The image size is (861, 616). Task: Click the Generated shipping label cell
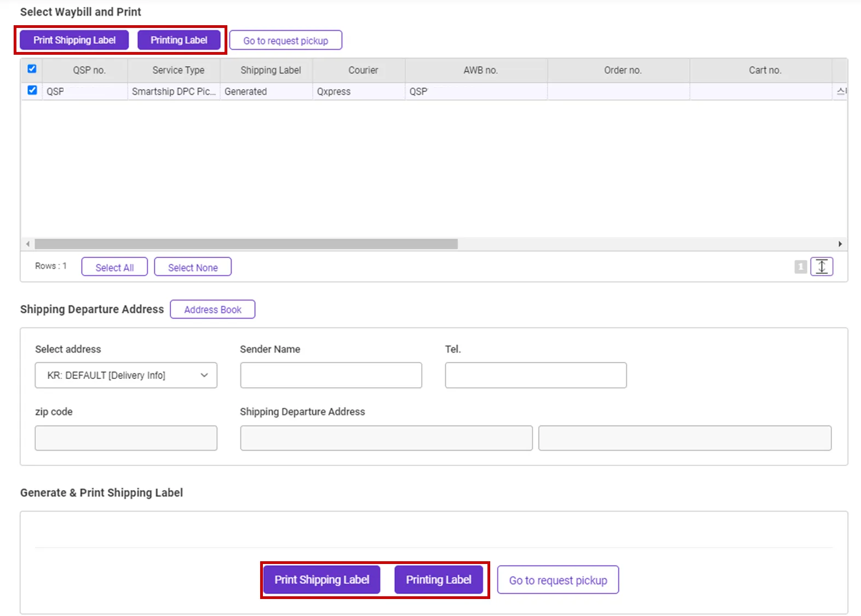[x=267, y=91]
